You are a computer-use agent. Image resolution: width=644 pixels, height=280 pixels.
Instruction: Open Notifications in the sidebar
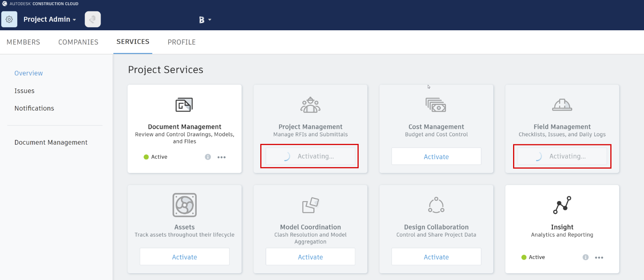pyautogui.click(x=34, y=108)
